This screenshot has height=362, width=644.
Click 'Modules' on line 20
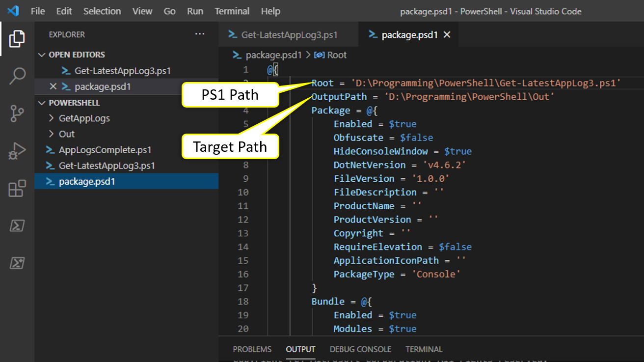point(353,329)
